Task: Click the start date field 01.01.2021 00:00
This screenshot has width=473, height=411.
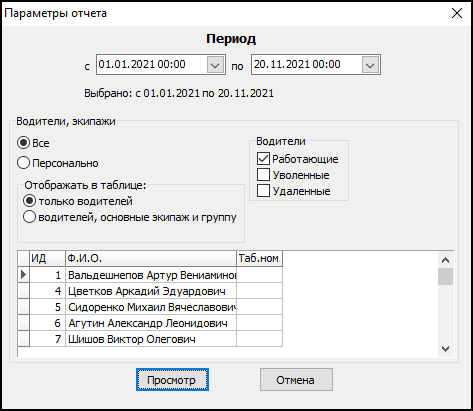Action: tap(152, 64)
